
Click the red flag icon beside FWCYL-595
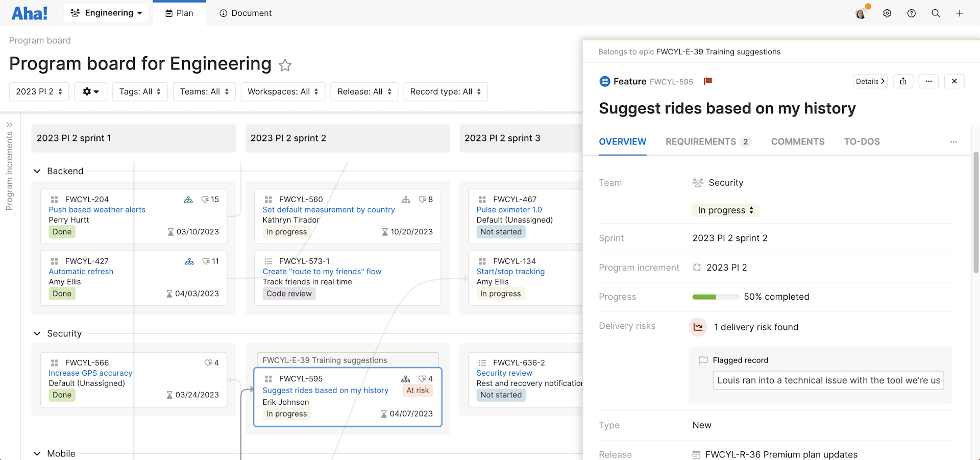(708, 81)
